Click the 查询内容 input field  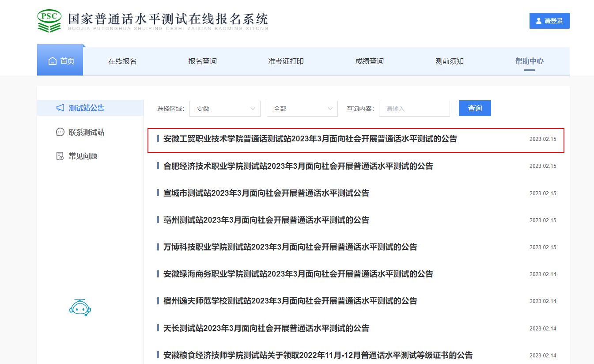point(414,109)
